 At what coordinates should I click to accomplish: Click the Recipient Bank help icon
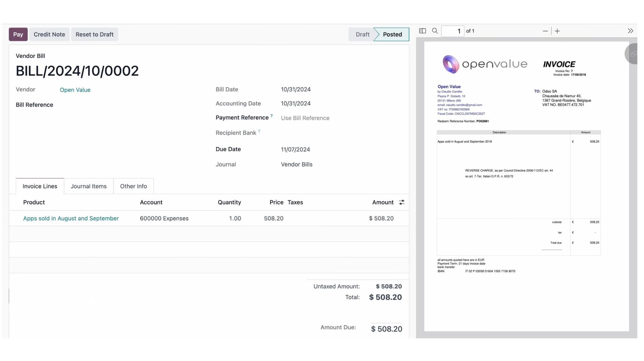[x=259, y=131]
